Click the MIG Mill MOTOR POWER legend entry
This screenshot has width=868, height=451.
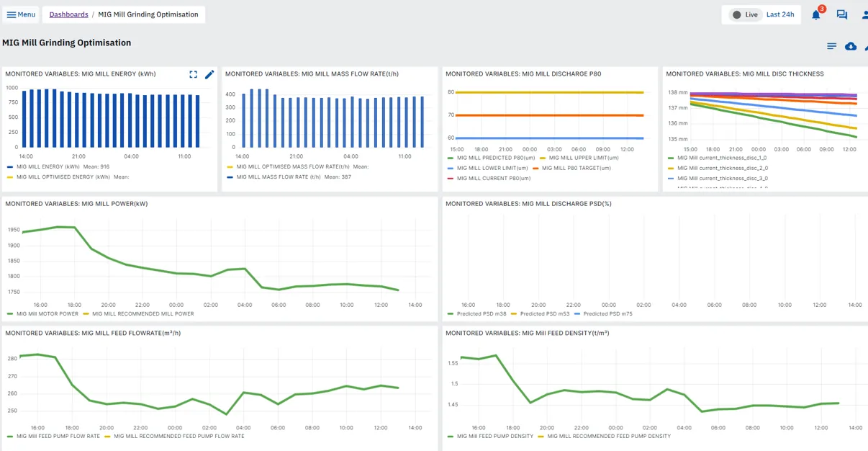pos(48,313)
